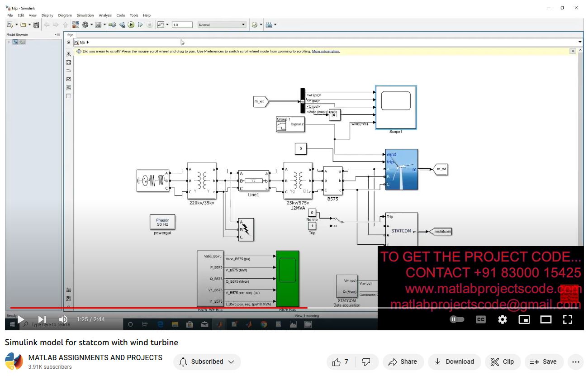Open the File menu
The width and height of the screenshot is (588, 376).
click(x=10, y=15)
